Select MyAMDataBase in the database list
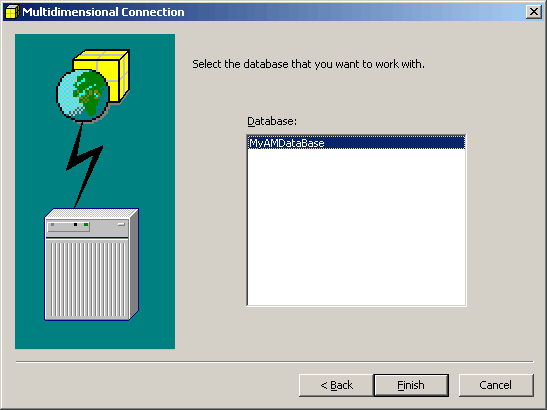 click(x=356, y=143)
